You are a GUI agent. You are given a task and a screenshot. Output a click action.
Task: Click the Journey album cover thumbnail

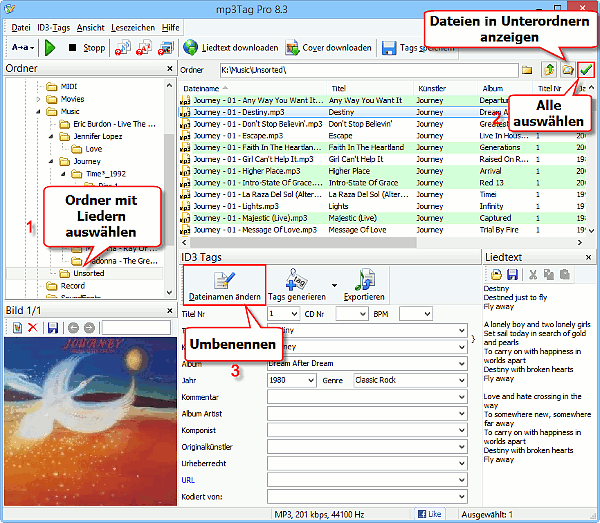pos(91,421)
